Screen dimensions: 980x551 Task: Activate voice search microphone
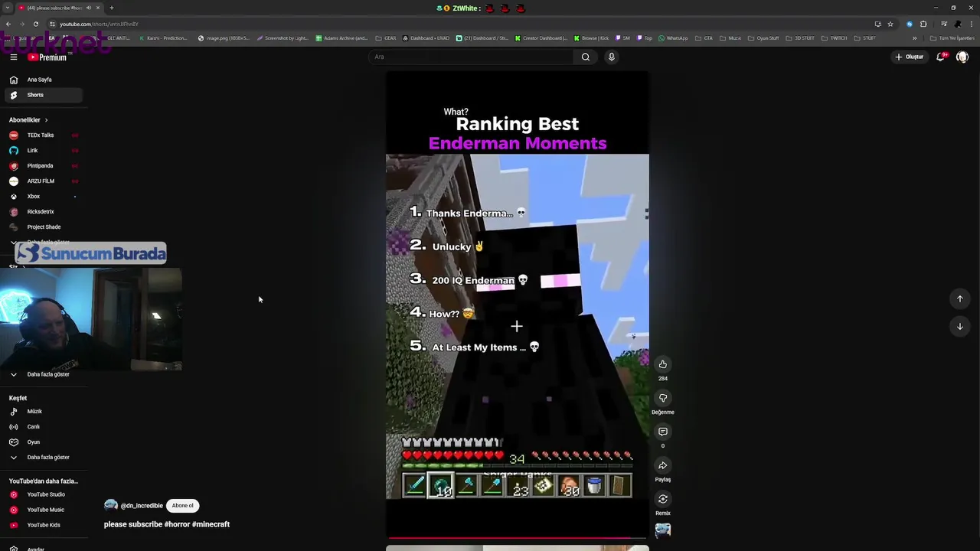tap(611, 57)
